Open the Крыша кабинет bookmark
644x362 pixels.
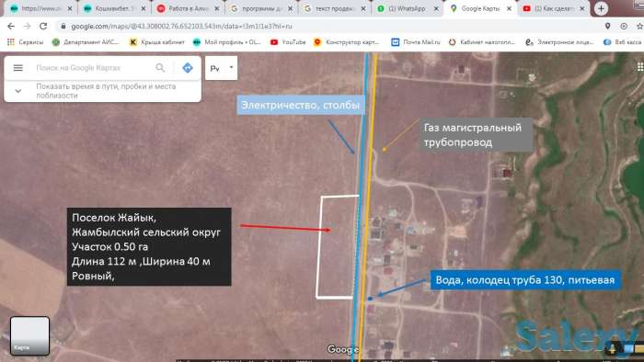pyautogui.click(x=157, y=42)
